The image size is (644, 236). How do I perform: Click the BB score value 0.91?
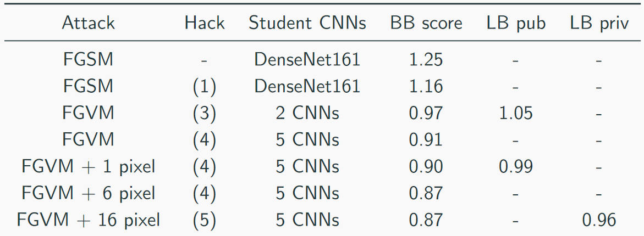[x=426, y=140]
